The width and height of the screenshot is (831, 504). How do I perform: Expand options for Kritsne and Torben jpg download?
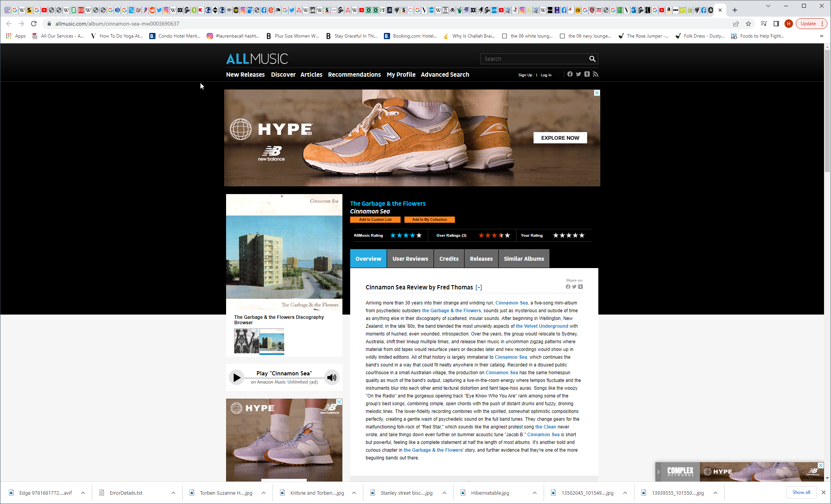[354, 493]
